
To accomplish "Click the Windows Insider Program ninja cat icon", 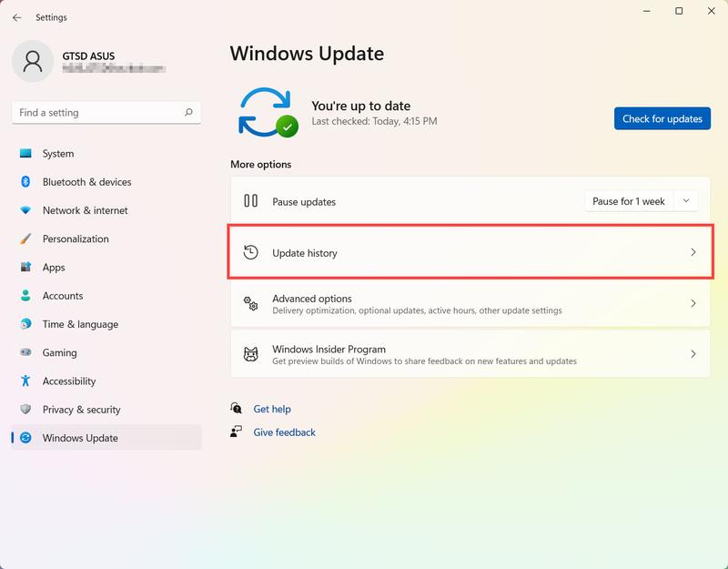I will tap(250, 353).
